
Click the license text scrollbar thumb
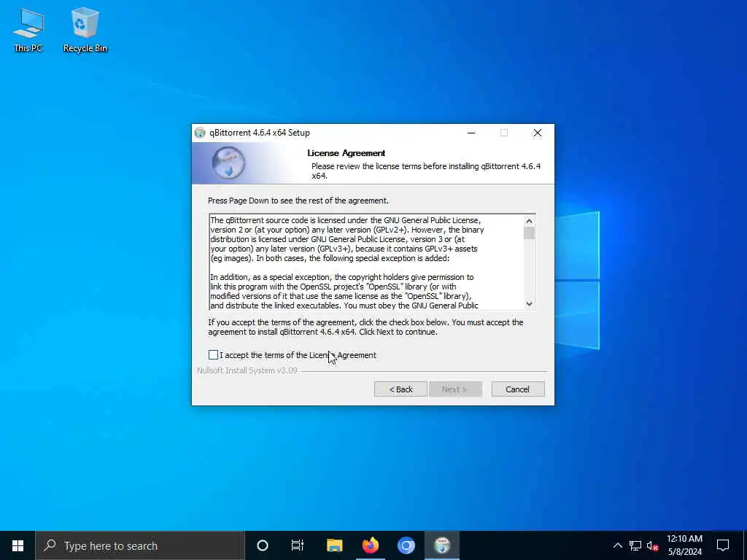[529, 233]
